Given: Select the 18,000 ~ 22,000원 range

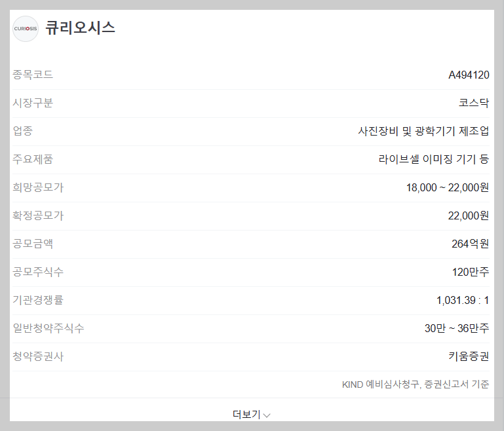Looking at the screenshot, I should click(448, 187).
